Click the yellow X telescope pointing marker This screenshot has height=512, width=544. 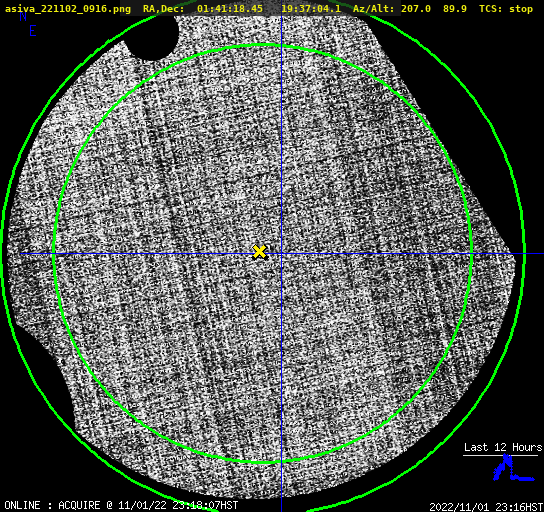pos(259,252)
